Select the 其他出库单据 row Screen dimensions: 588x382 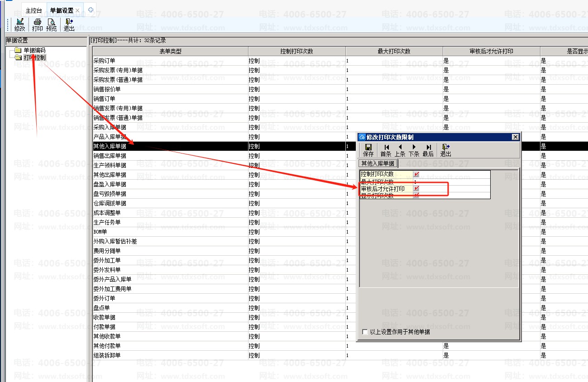coord(340,175)
